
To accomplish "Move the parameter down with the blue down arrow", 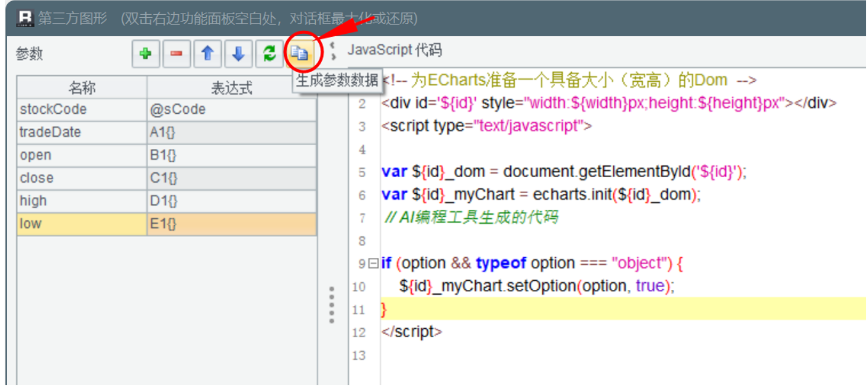I will pos(238,54).
